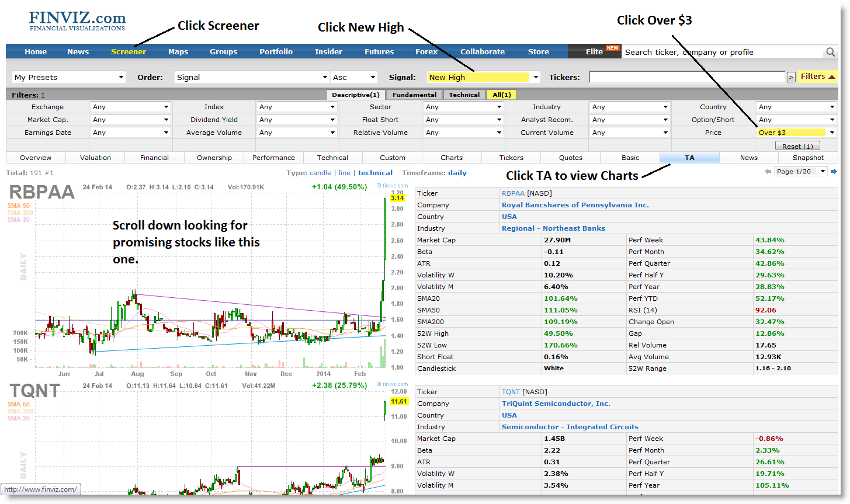
Task: Click the TQNT chart thumbnail
Action: (207, 437)
